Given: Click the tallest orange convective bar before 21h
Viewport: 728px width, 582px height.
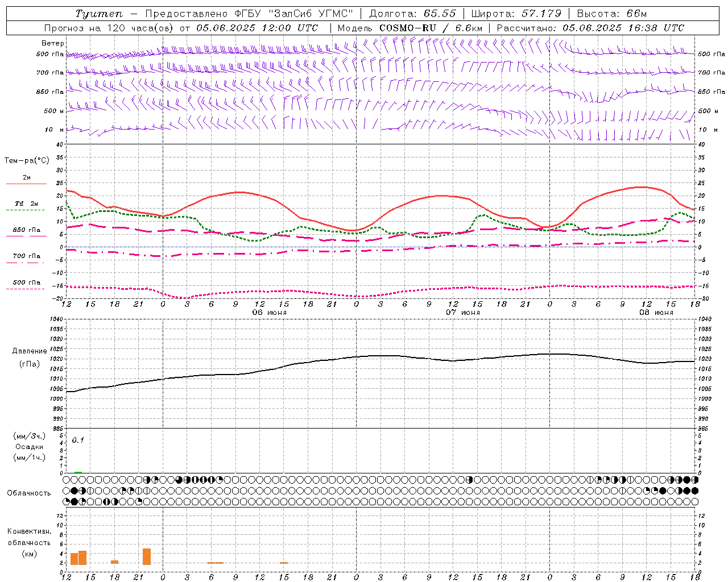Looking at the screenshot, I should [82, 558].
